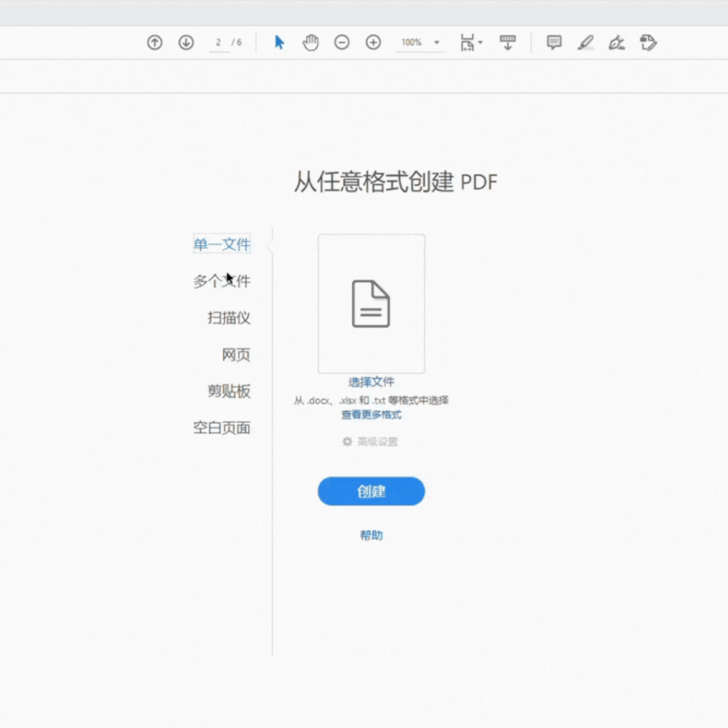Screen dimensions: 728x728
Task: Open the page display options dropdown
Action: [x=470, y=42]
